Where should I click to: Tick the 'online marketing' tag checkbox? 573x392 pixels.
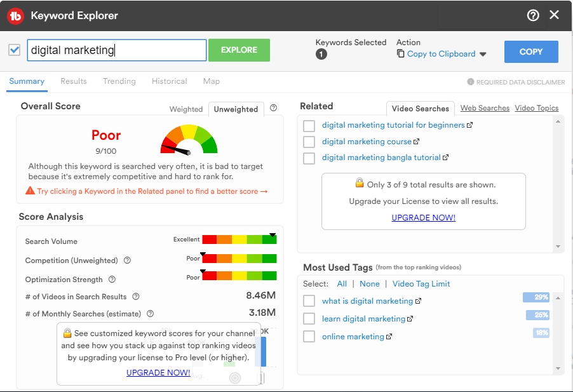(x=309, y=337)
